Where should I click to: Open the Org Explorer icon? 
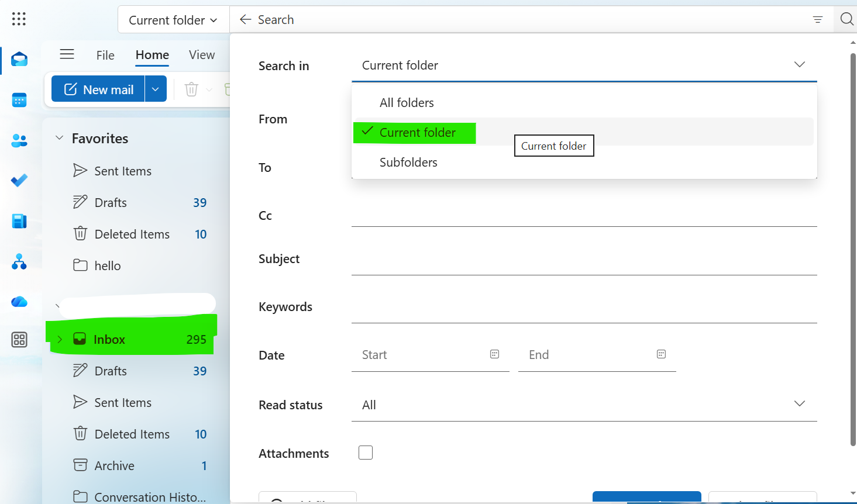[x=19, y=261]
